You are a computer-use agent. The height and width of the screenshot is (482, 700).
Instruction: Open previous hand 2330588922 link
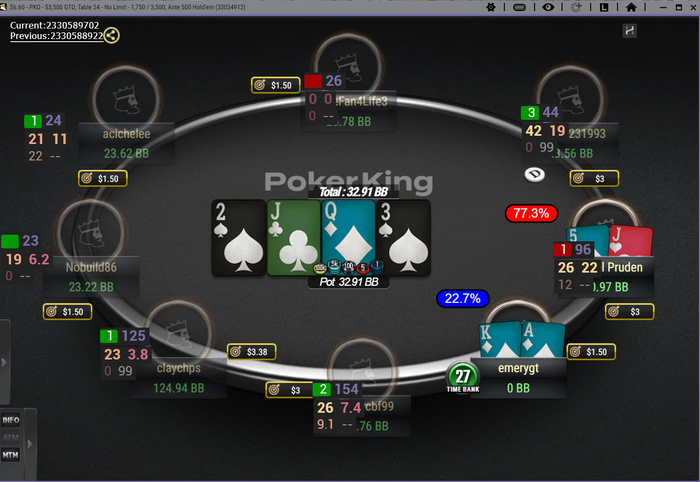[57, 36]
